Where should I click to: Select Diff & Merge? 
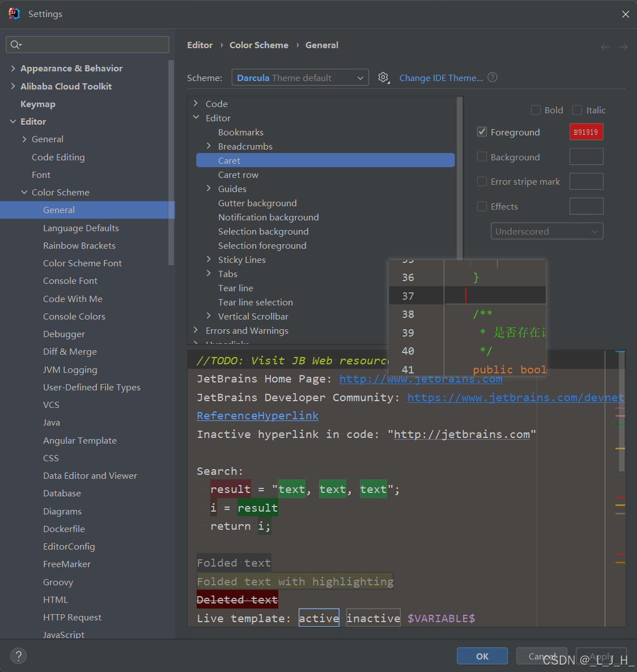coord(70,351)
